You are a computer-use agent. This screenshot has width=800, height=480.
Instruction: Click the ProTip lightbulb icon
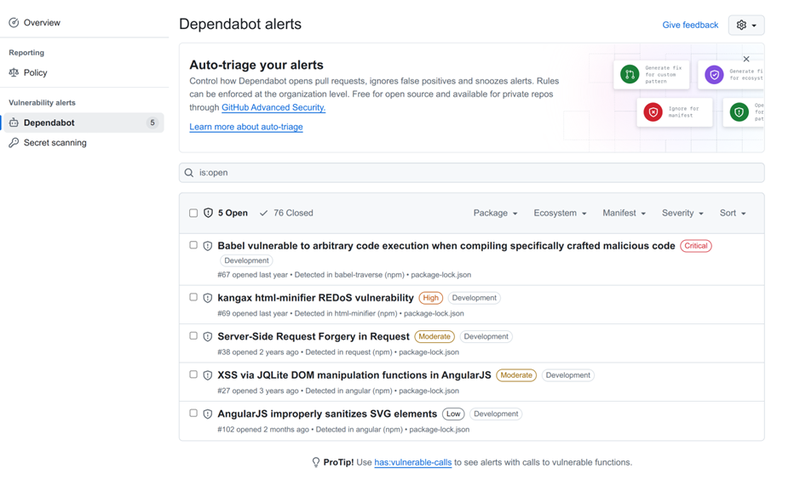pyautogui.click(x=316, y=463)
